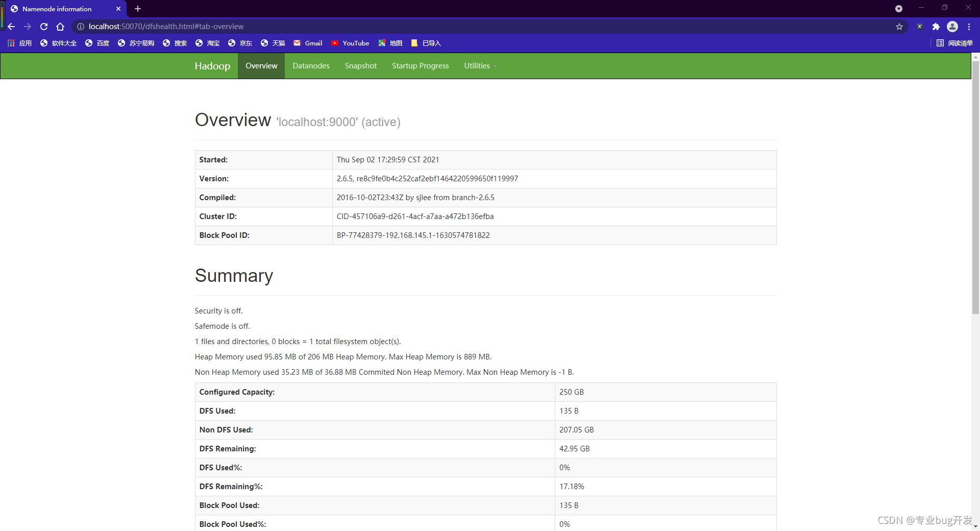The height and width of the screenshot is (531, 980).
Task: Click the 'Safemode is off.' line
Action: point(222,326)
